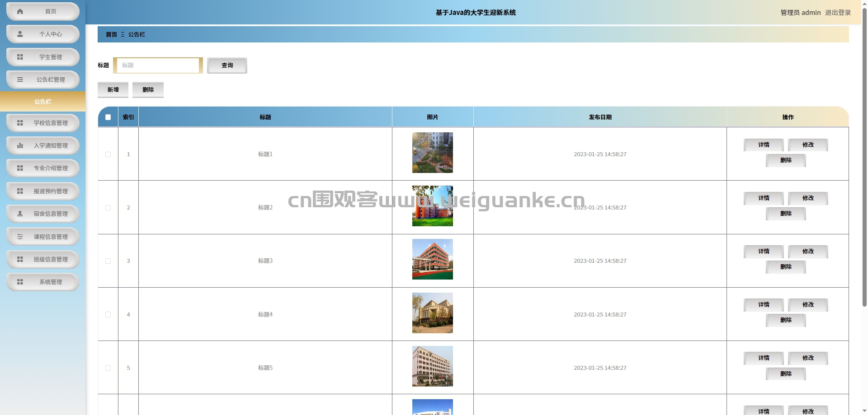The image size is (868, 415).
Task: Open the image thumbnail for 标题5
Action: coord(432,366)
